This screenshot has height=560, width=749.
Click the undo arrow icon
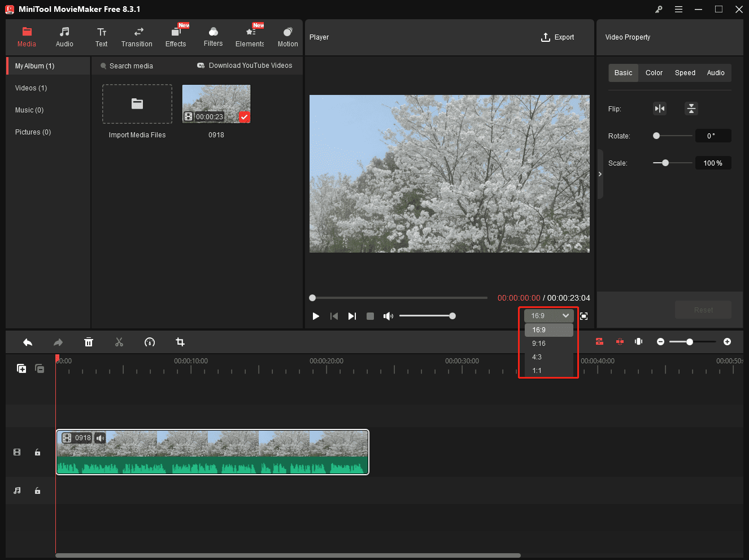28,342
